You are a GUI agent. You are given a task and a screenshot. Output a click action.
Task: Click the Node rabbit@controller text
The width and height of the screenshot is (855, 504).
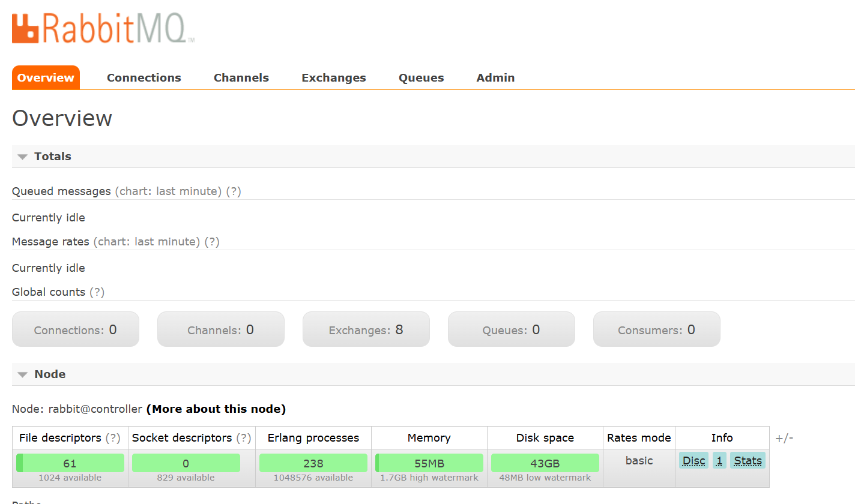(77, 409)
